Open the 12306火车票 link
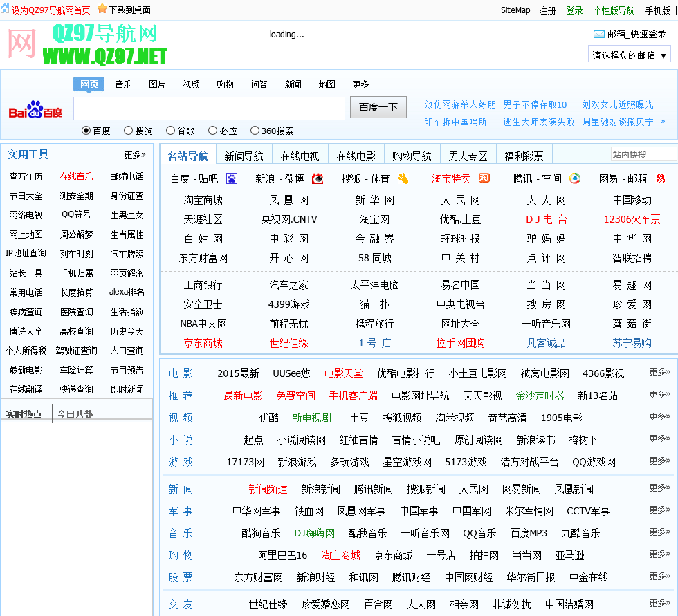Screen dimensions: 678x616 pyautogui.click(x=632, y=219)
